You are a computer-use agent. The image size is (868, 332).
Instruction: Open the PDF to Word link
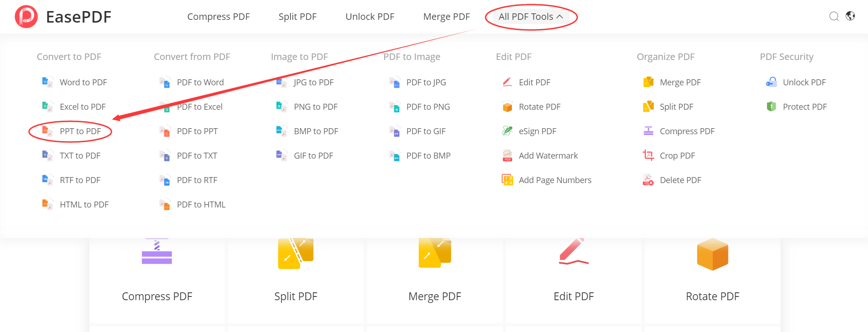coord(200,83)
